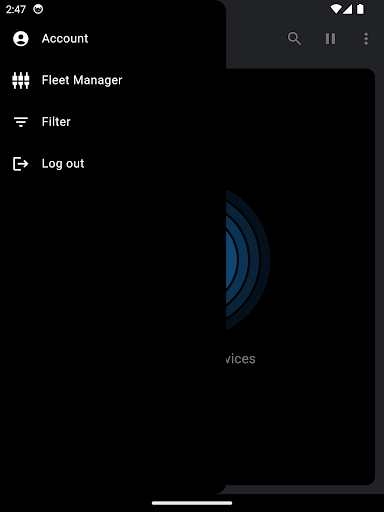Image resolution: width=384 pixels, height=512 pixels.
Task: Click the 2:47 clock
Action: [x=16, y=9]
